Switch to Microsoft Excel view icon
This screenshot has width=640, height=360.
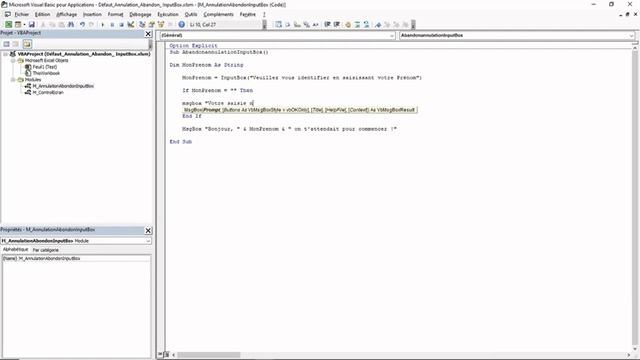pos(8,24)
